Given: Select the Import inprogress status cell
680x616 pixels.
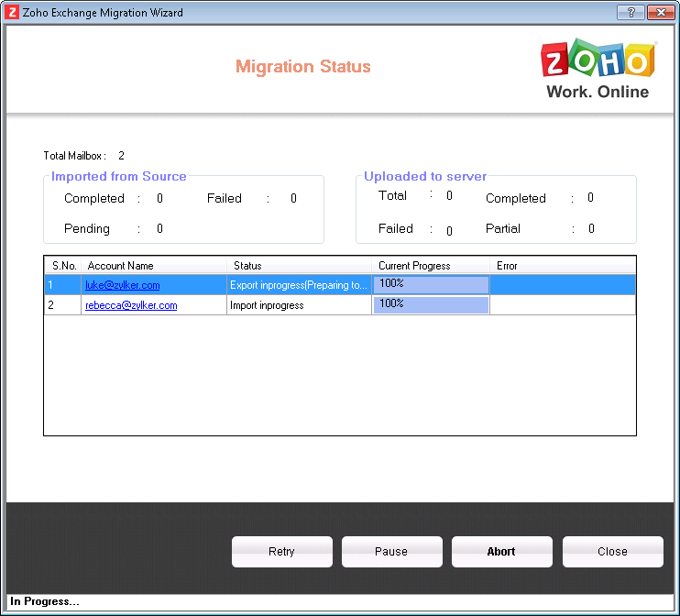Looking at the screenshot, I should point(267,305).
